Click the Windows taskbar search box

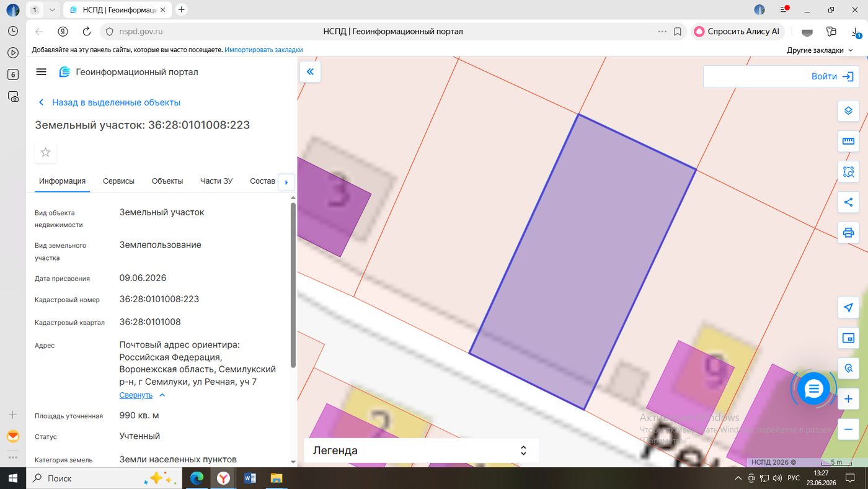tap(104, 478)
